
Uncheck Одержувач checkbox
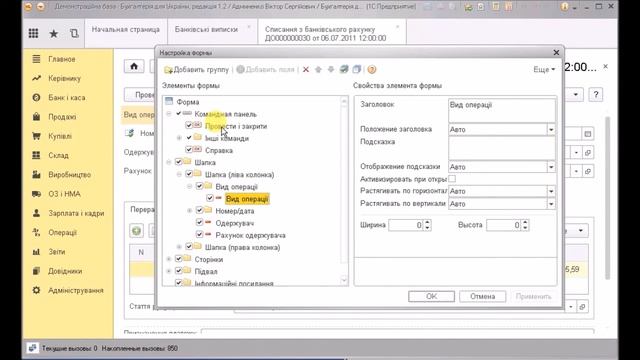(200, 222)
